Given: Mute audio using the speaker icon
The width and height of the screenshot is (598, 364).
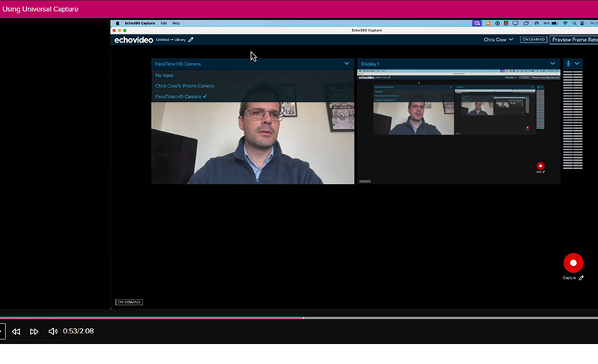Looking at the screenshot, I should (x=53, y=331).
